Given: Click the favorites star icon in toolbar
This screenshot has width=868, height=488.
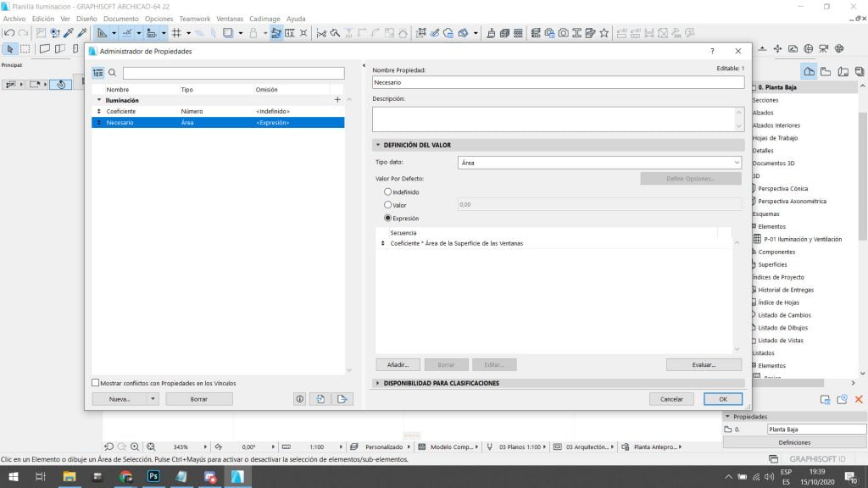Looking at the screenshot, I should tap(604, 33).
